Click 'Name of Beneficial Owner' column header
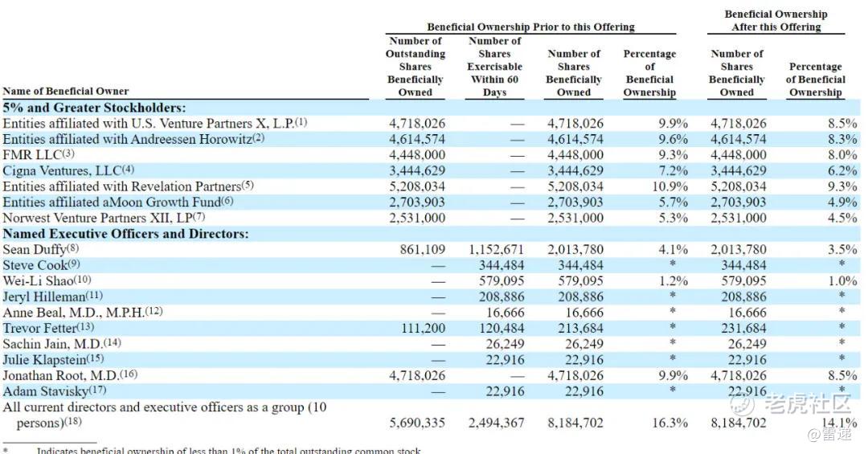This screenshot has width=868, height=454. tap(65, 92)
